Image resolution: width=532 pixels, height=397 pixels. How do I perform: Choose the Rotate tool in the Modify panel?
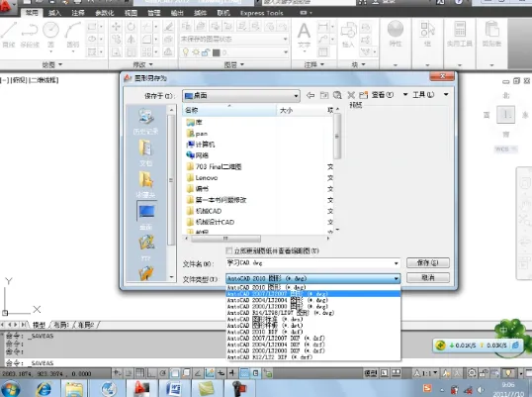tap(131, 27)
